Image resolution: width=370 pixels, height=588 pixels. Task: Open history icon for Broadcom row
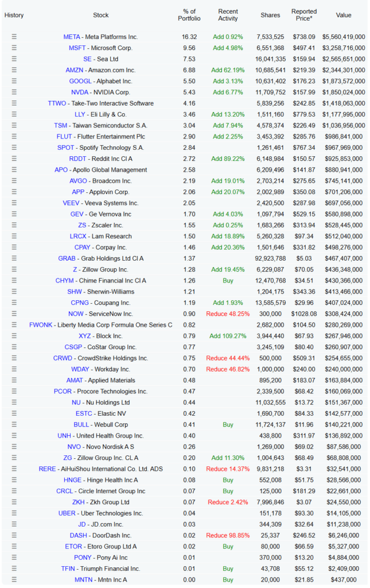[14, 181]
